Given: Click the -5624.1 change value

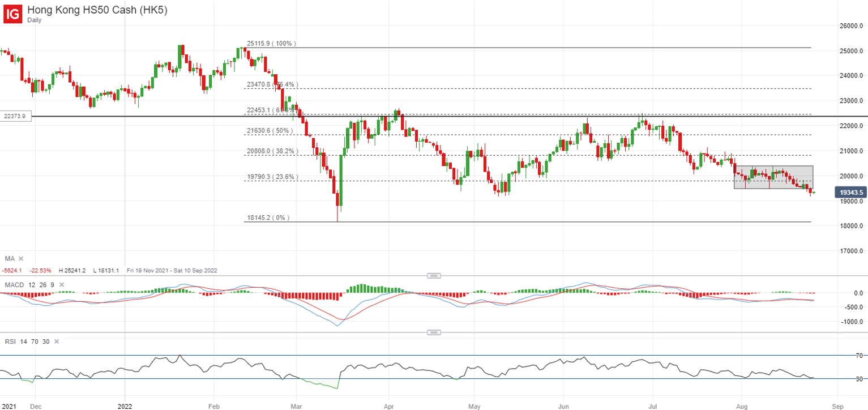Looking at the screenshot, I should pyautogui.click(x=12, y=271).
